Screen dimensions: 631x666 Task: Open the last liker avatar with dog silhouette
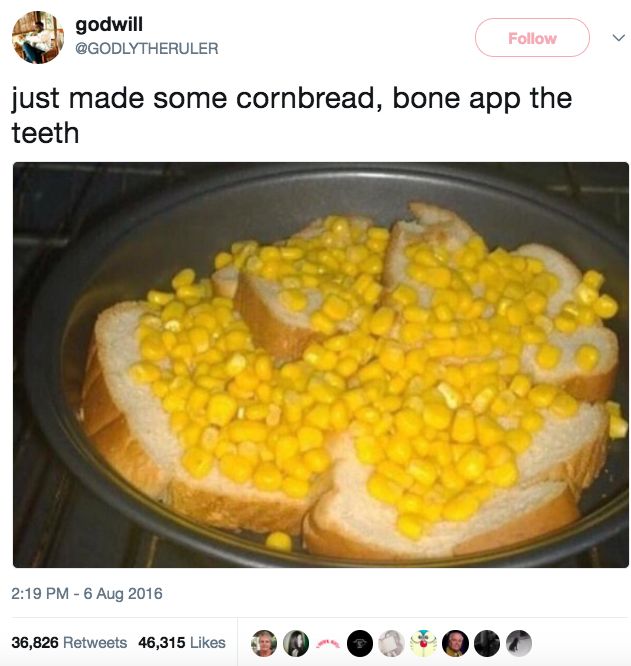519,643
